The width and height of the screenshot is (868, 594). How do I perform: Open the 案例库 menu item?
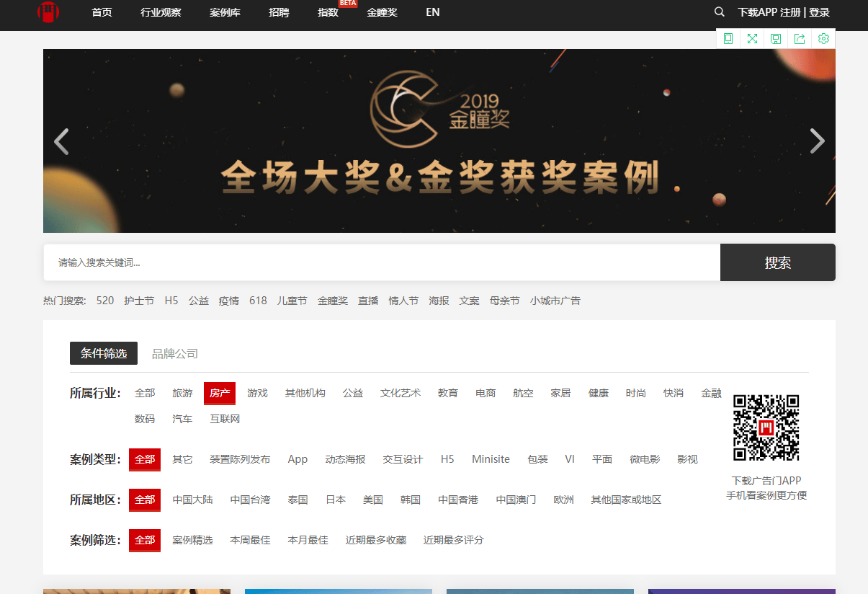[225, 12]
